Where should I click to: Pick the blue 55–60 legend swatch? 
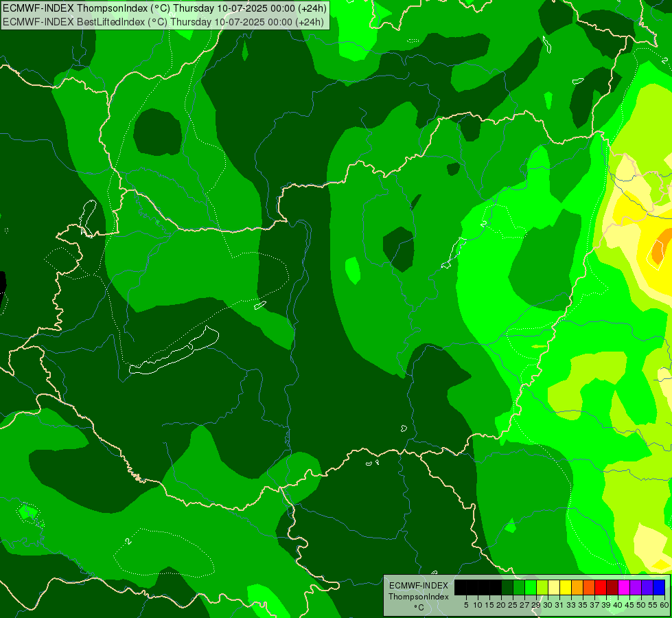click(659, 587)
